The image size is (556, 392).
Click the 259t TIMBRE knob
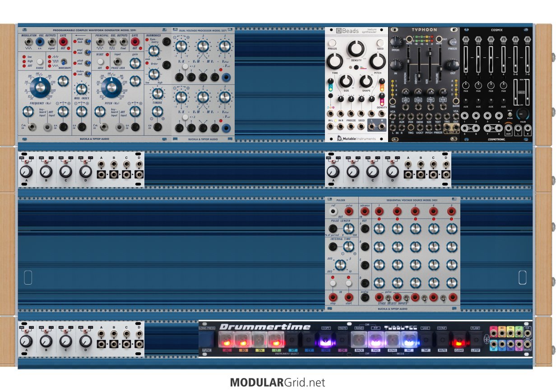click(x=158, y=94)
